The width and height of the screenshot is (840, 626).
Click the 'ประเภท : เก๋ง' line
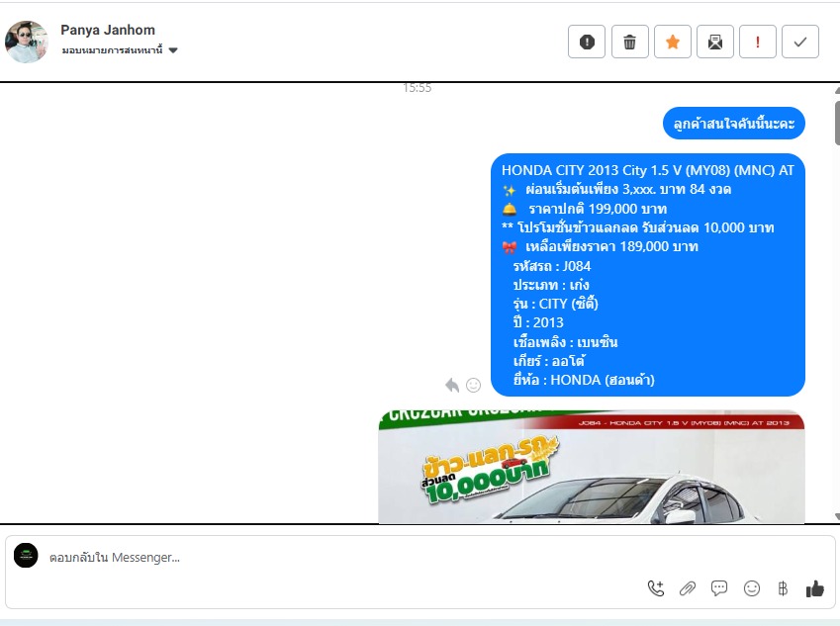point(551,285)
